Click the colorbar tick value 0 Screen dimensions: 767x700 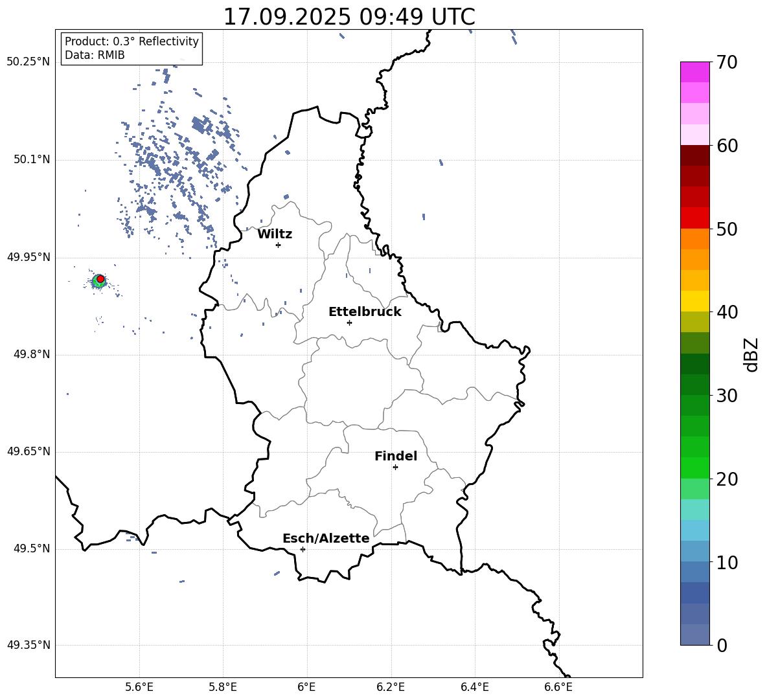coord(722,645)
